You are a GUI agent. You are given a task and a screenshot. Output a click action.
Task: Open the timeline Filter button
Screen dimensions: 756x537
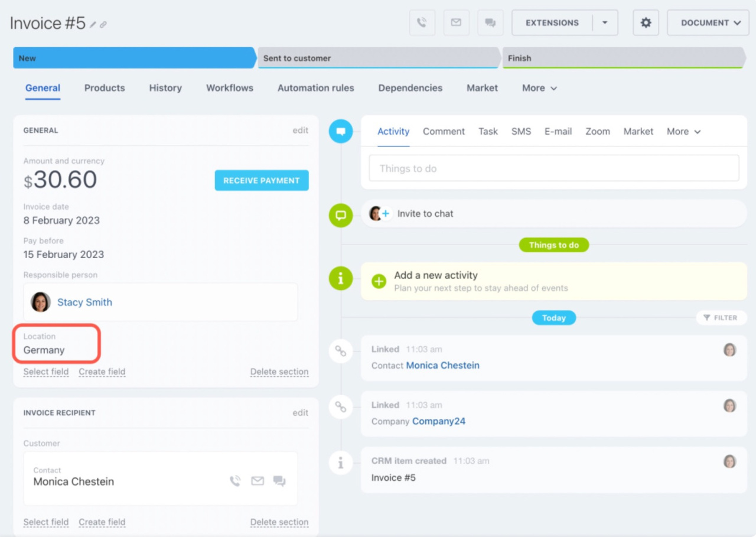click(721, 318)
